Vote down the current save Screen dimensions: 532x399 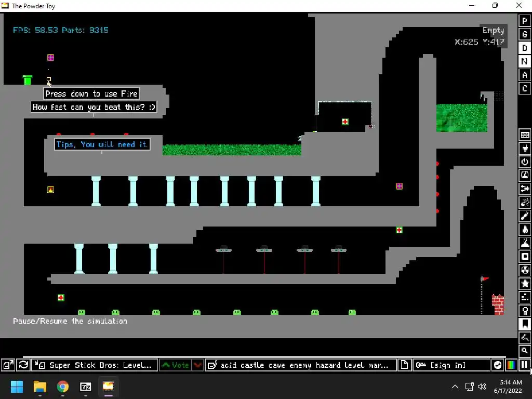tap(198, 365)
